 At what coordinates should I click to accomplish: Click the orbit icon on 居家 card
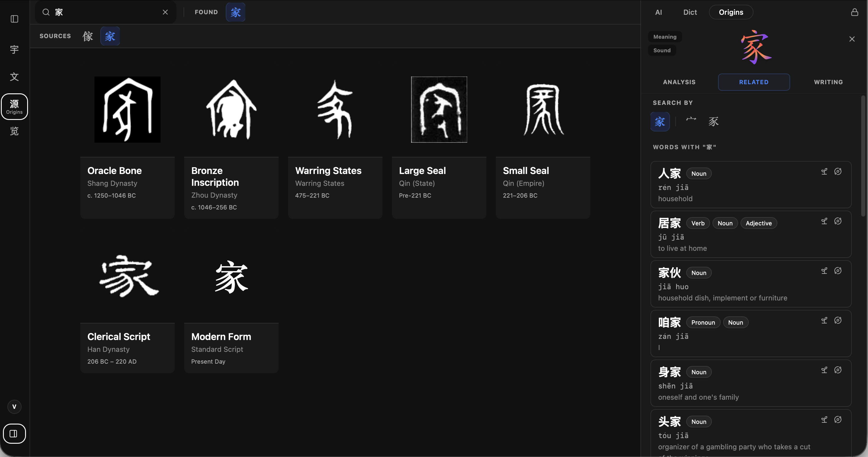click(x=838, y=221)
